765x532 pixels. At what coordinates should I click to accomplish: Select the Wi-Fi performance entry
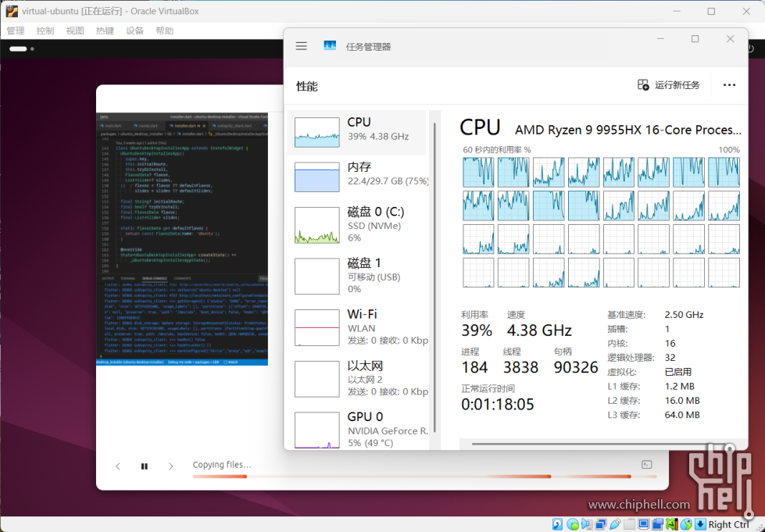coord(358,327)
